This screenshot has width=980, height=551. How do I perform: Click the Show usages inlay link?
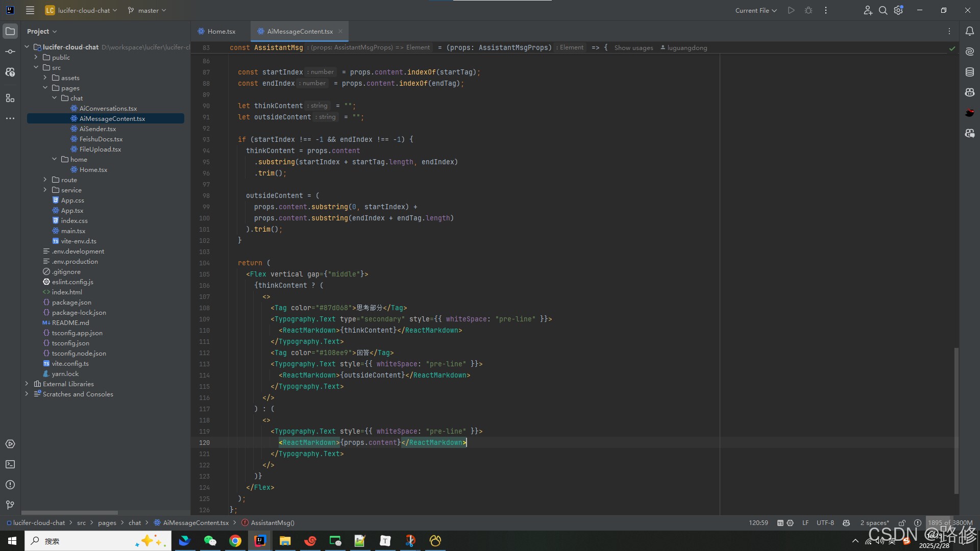point(633,47)
